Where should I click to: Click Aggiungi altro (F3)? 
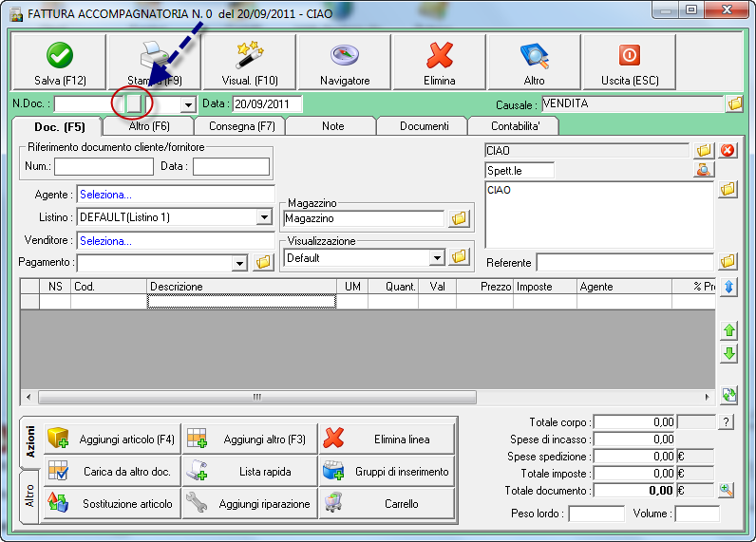[250, 439]
